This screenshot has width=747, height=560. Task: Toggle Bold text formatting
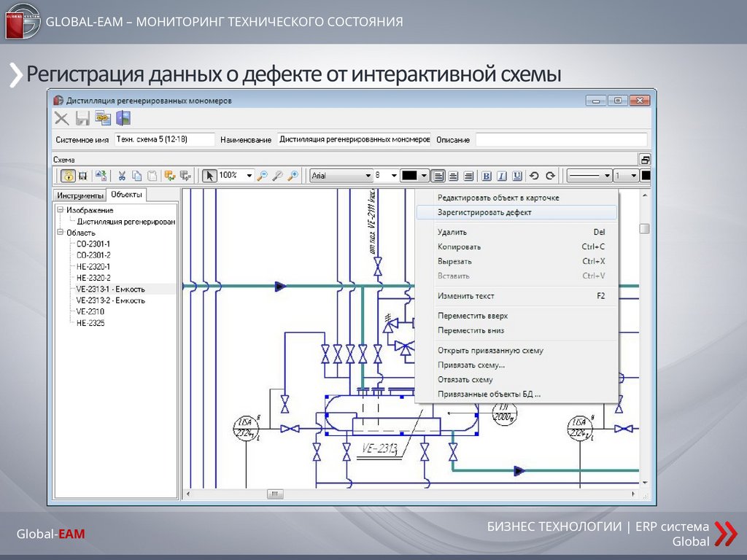pyautogui.click(x=487, y=176)
